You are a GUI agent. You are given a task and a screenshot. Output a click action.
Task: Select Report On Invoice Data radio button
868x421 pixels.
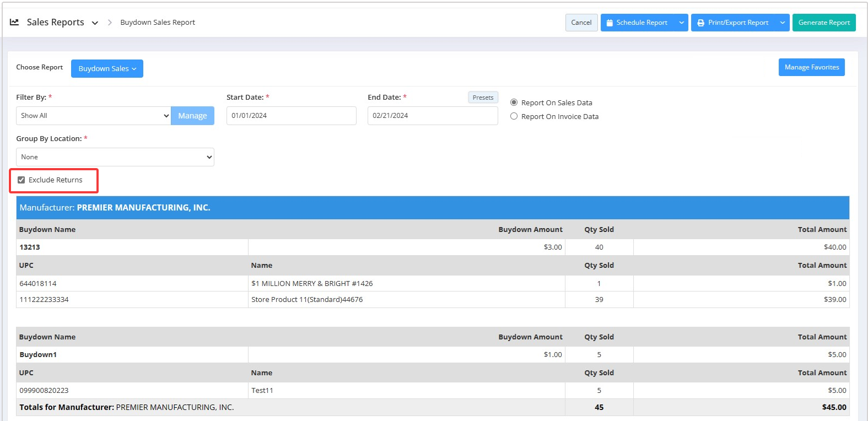514,116
